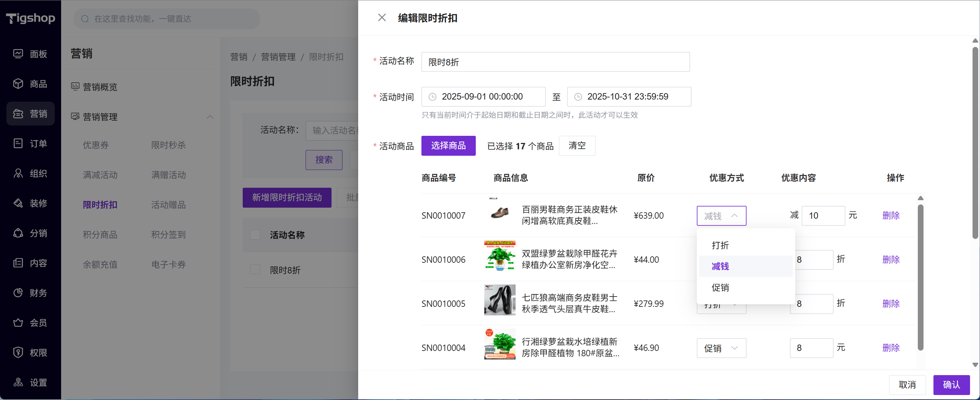Open the 商品 products cube icon
Viewport: 980px width, 400px height.
(x=18, y=84)
